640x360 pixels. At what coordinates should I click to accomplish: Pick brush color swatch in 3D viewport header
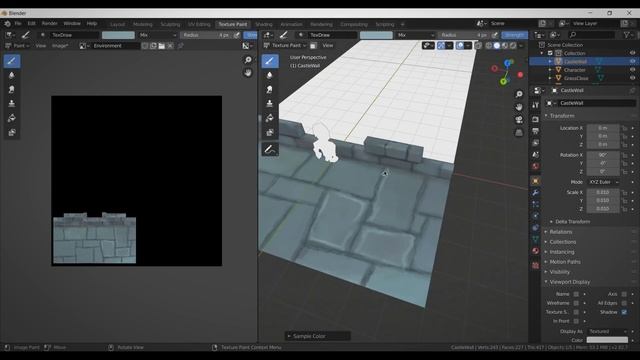tap(376, 35)
